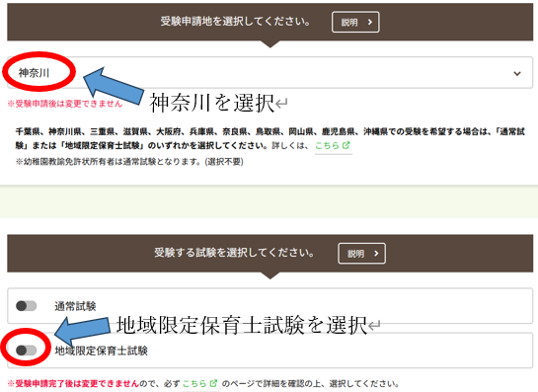This screenshot has width=538, height=392.
Task: Toggle the 地域限定保育士試験 switch
Action: point(27,351)
